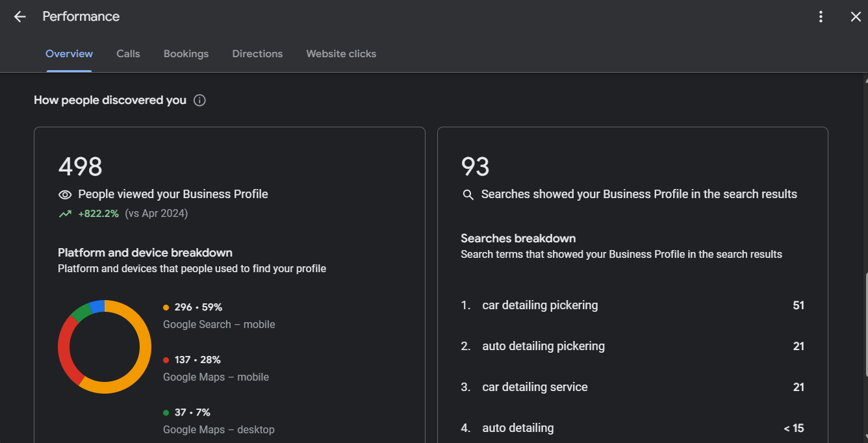The image size is (868, 443).
Task: Click the back arrow to leave Performance
Action: tap(19, 16)
